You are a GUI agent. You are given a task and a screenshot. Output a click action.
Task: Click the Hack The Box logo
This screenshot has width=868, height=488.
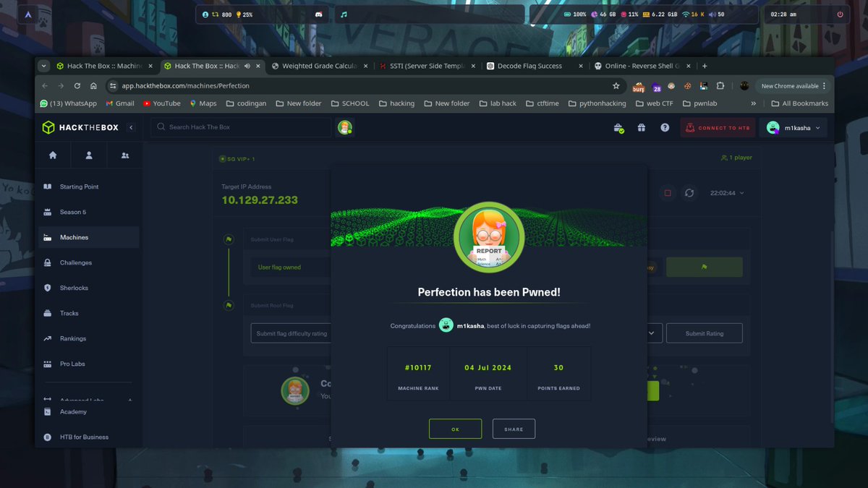click(x=82, y=127)
